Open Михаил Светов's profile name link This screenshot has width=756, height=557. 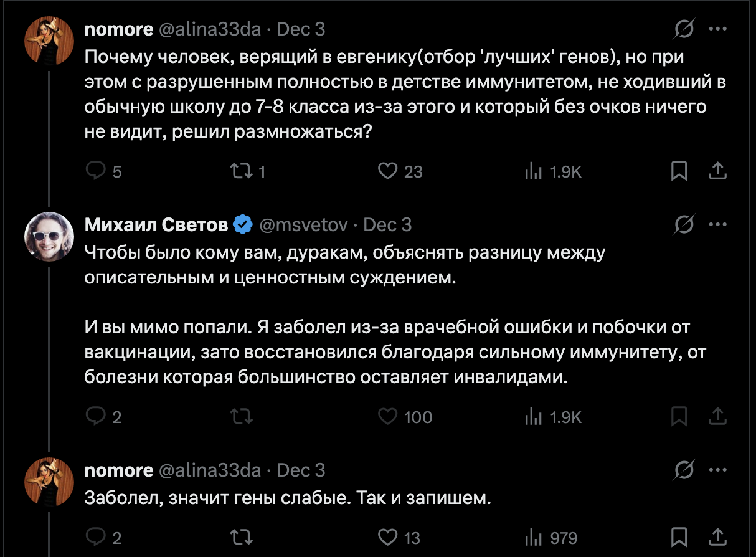tap(156, 225)
